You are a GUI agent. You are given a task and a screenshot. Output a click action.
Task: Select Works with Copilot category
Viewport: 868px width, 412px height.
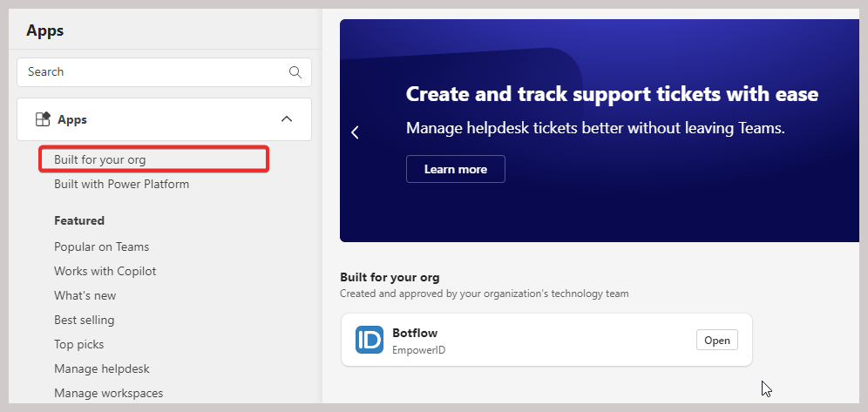click(x=105, y=271)
